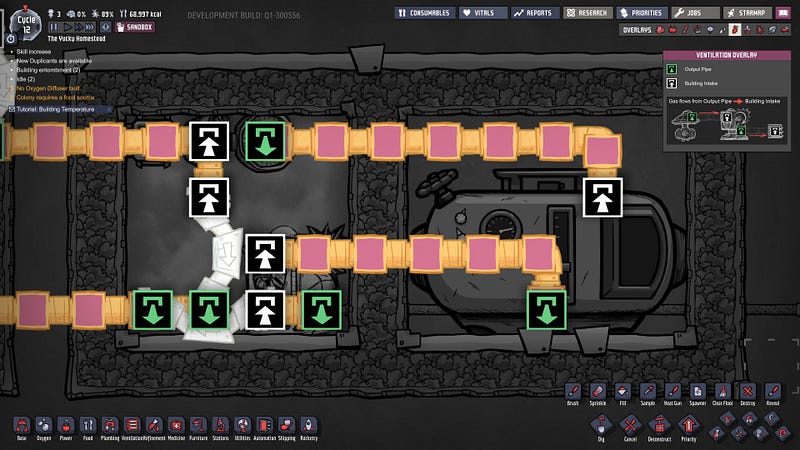Pause the game with the pause button

point(54,27)
